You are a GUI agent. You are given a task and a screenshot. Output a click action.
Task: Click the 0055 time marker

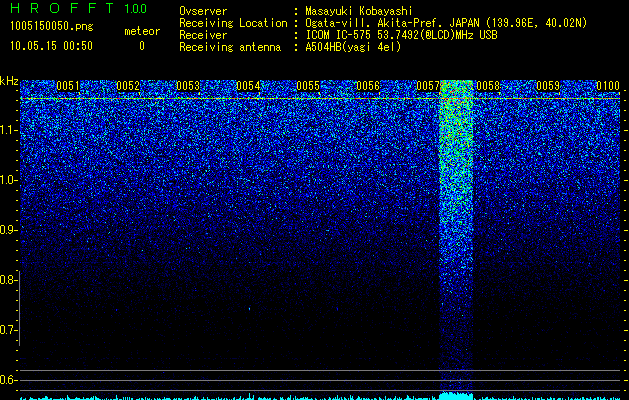click(x=308, y=86)
